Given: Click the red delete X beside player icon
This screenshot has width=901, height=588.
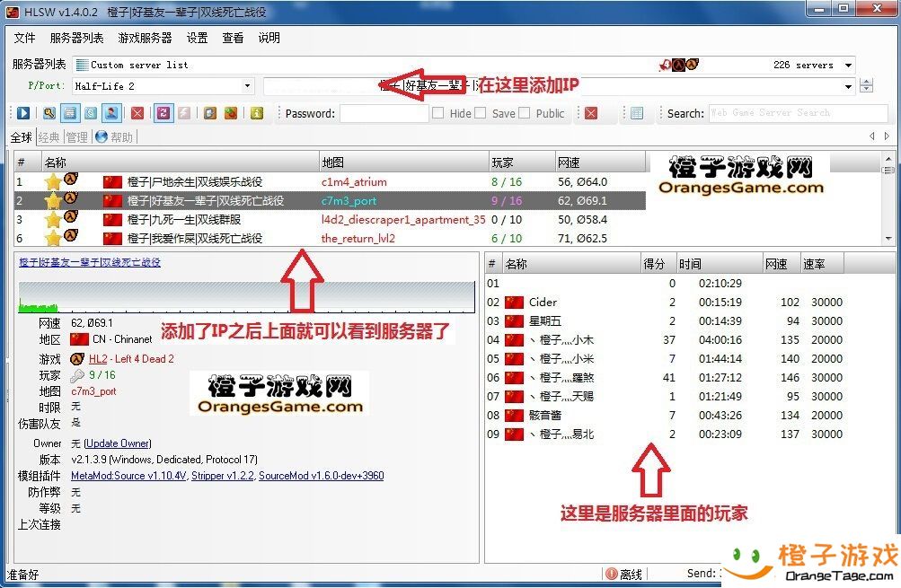Looking at the screenshot, I should coord(137,113).
